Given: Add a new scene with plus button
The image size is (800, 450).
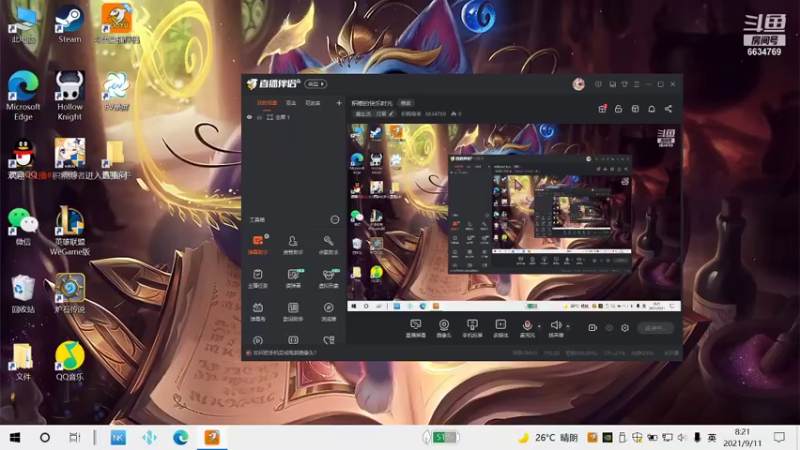Looking at the screenshot, I should click(339, 103).
